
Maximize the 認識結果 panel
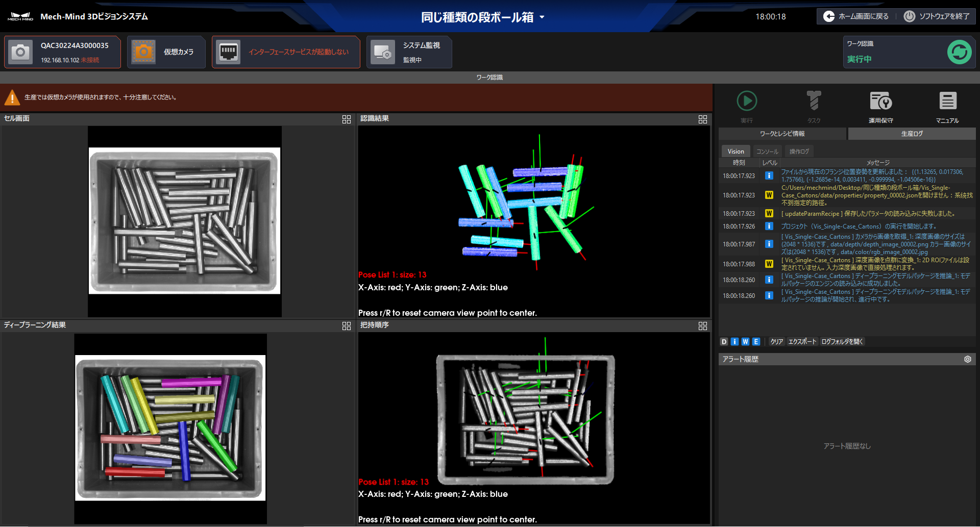point(703,119)
